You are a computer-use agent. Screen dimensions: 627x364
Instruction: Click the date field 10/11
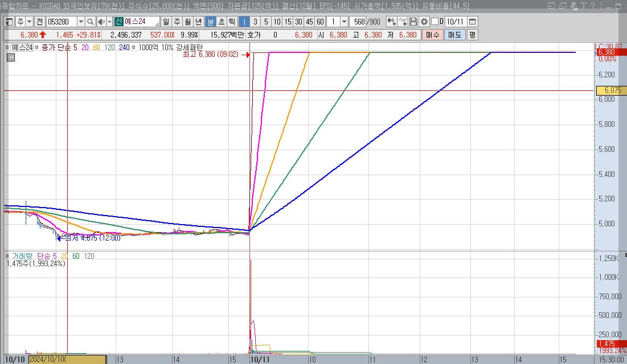(x=456, y=22)
